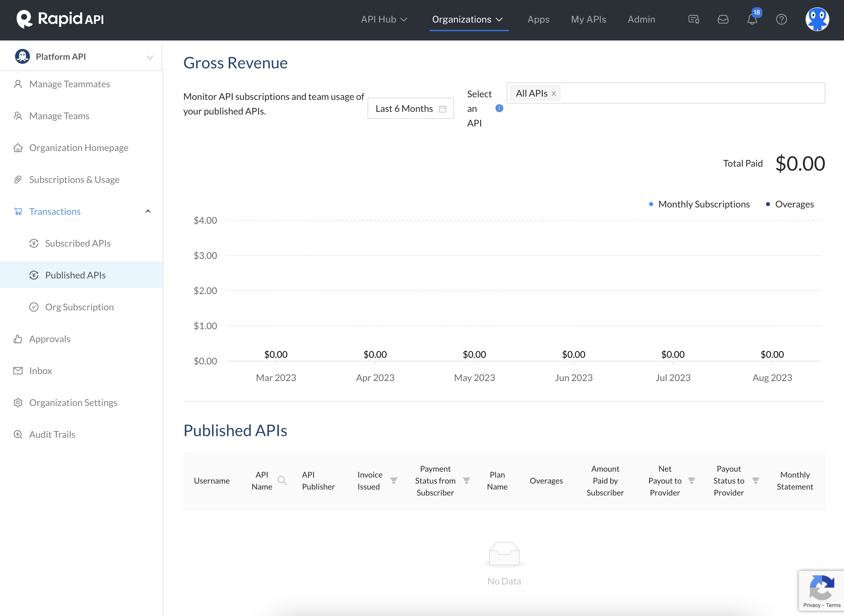This screenshot has height=616, width=844.
Task: Click the Invoice Issued filter icon
Action: click(x=393, y=481)
